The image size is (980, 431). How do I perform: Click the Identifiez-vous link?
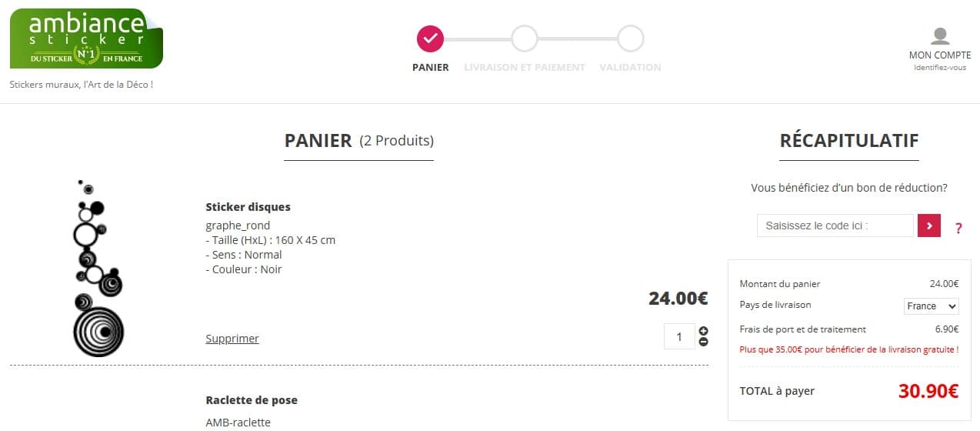coord(939,68)
